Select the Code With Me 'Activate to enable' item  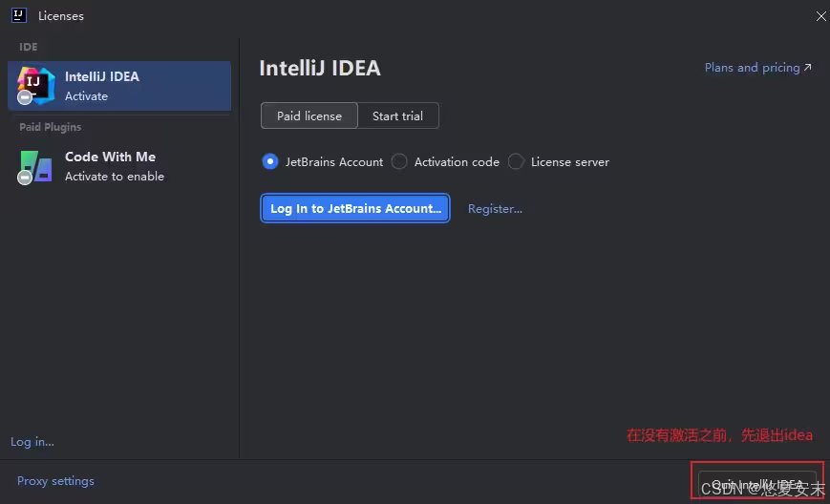(x=119, y=167)
